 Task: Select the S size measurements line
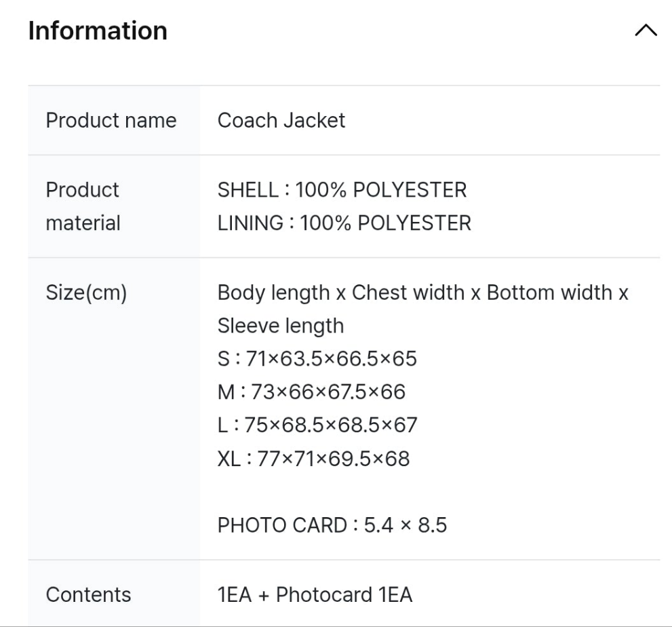click(317, 358)
